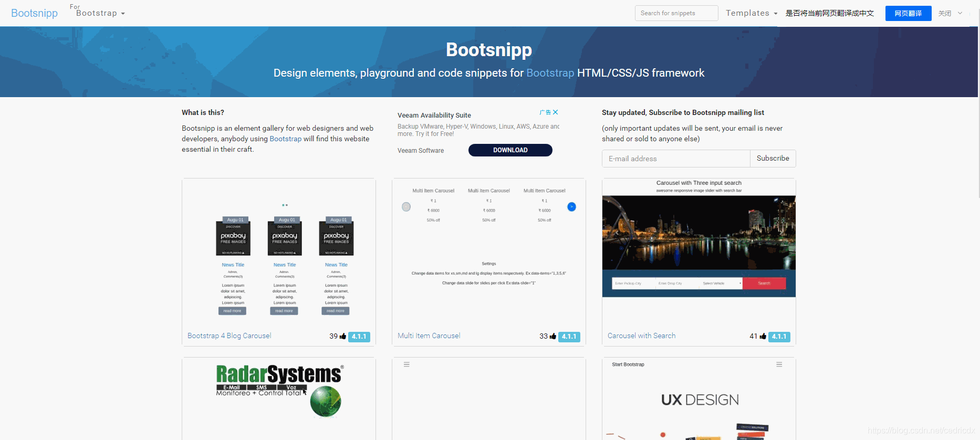Click 4.1.1 badge on Blog Carousel card
The width and height of the screenshot is (980, 440).
click(359, 337)
